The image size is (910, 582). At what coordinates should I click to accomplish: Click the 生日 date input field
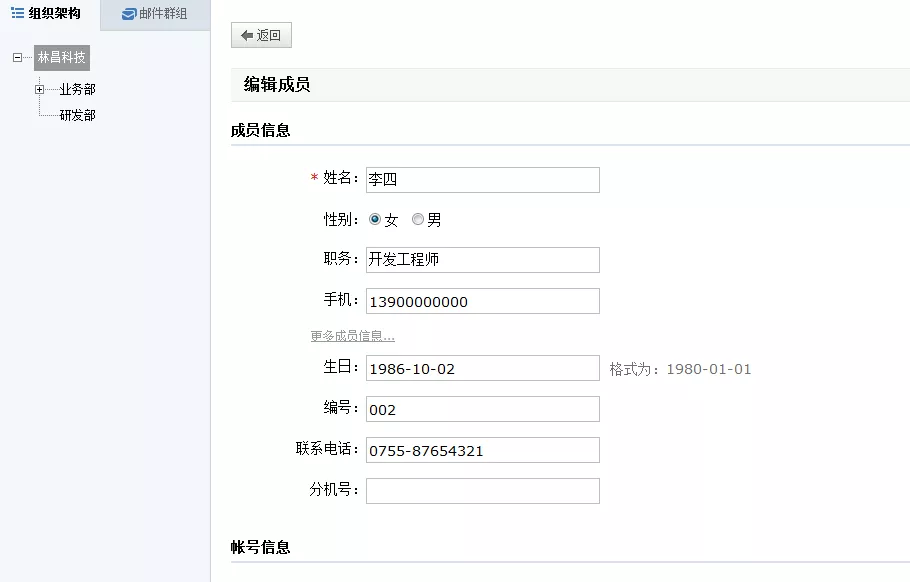click(482, 368)
